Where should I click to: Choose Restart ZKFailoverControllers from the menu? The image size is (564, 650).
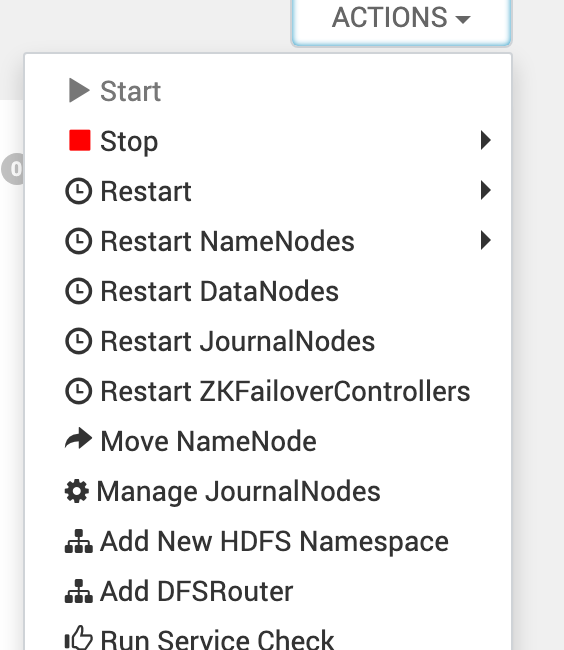[x=268, y=391]
